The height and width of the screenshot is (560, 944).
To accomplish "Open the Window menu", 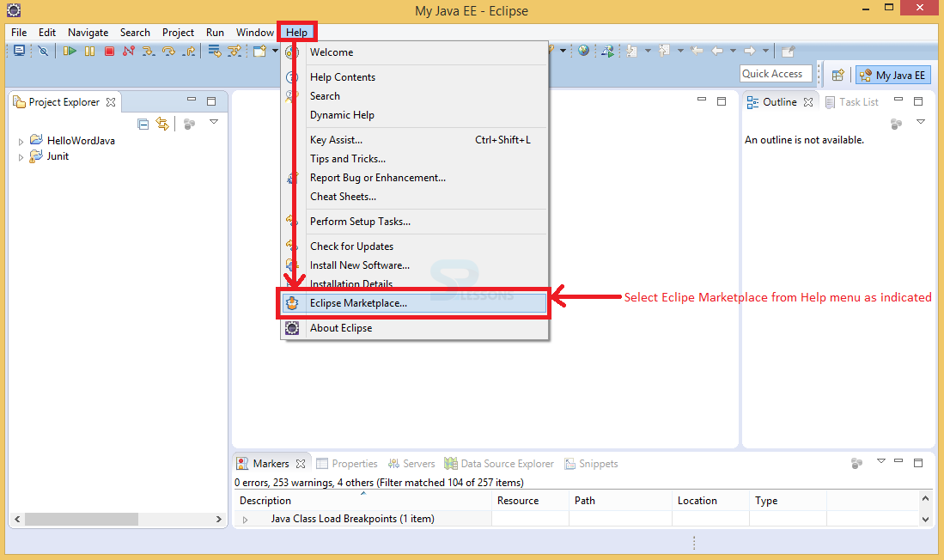I will [254, 33].
